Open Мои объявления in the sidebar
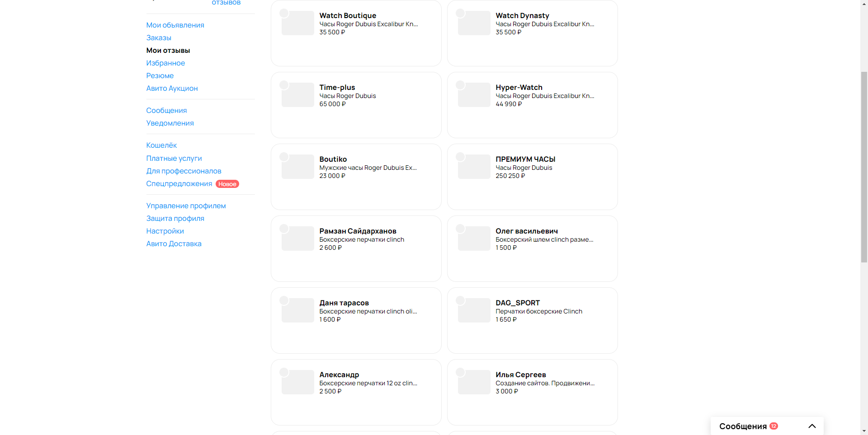 click(x=175, y=25)
